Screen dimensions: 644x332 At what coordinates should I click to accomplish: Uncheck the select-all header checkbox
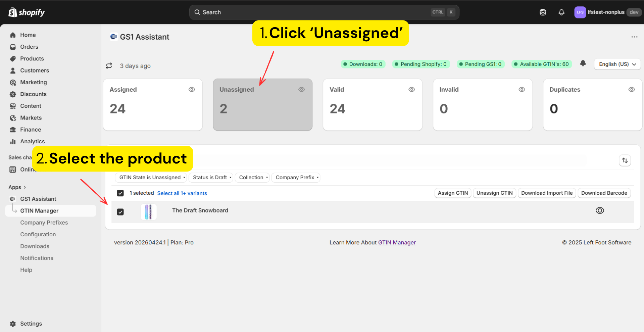pyautogui.click(x=120, y=193)
